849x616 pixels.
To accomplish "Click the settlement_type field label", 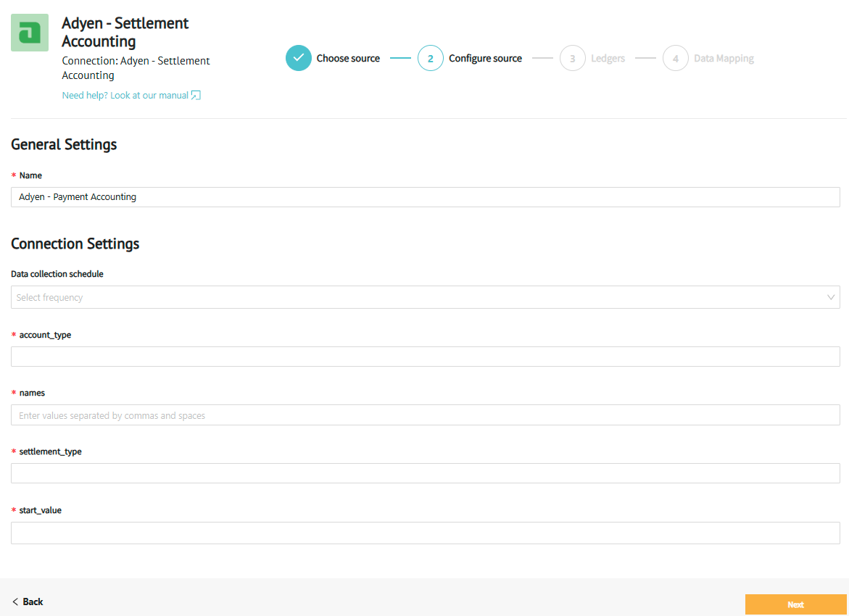I will coord(50,451).
